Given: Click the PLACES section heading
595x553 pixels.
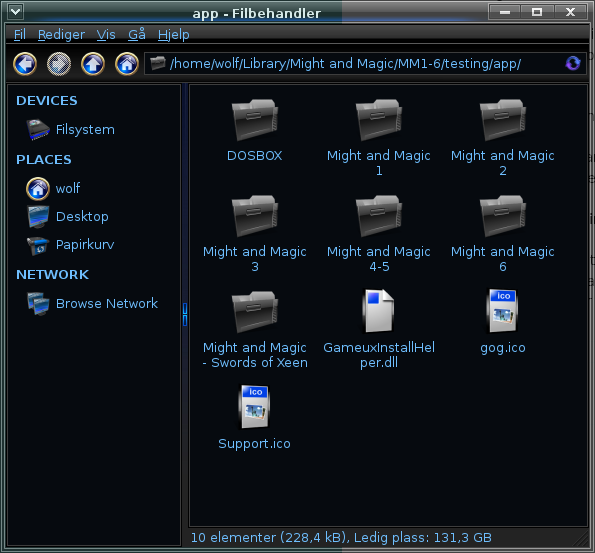Looking at the screenshot, I should point(44,159).
